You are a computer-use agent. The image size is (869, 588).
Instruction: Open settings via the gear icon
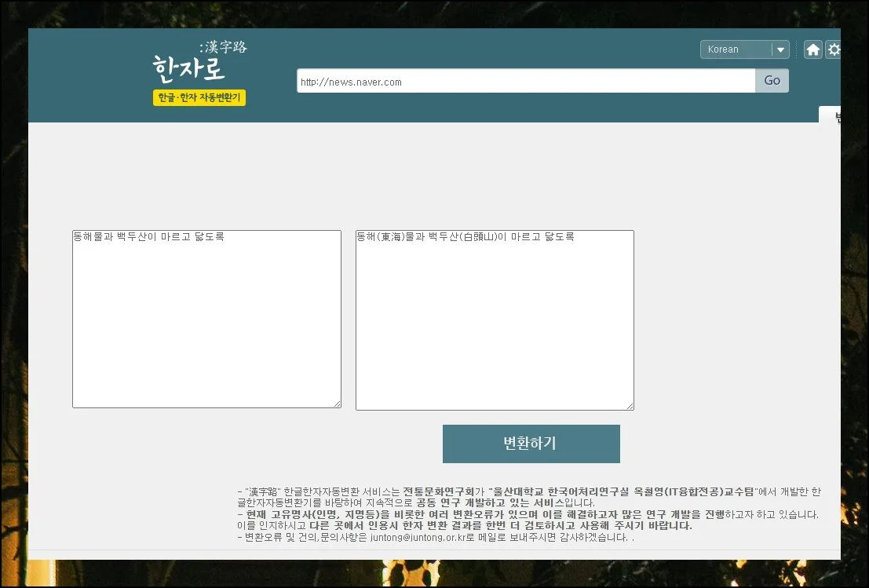[834, 49]
